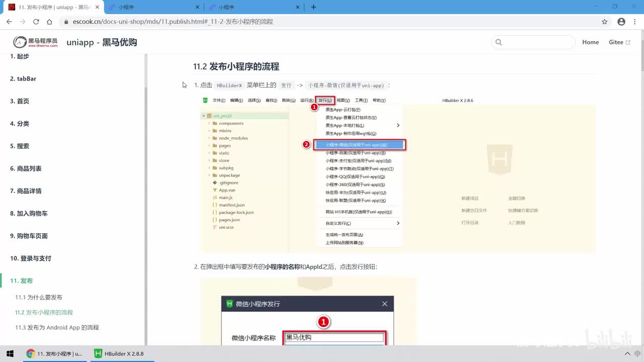Go to sidebar chapter 4. 分类
Image resolution: width=644 pixels, height=362 pixels.
(20, 123)
